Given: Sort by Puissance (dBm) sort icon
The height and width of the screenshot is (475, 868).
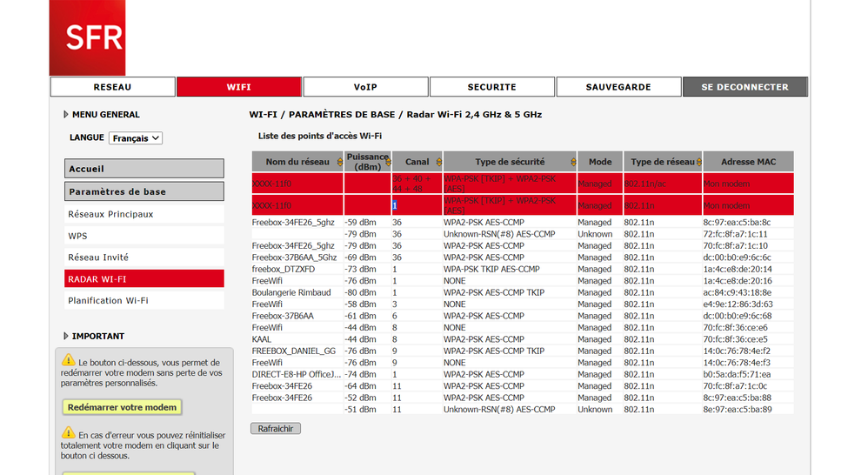Looking at the screenshot, I should coord(388,162).
